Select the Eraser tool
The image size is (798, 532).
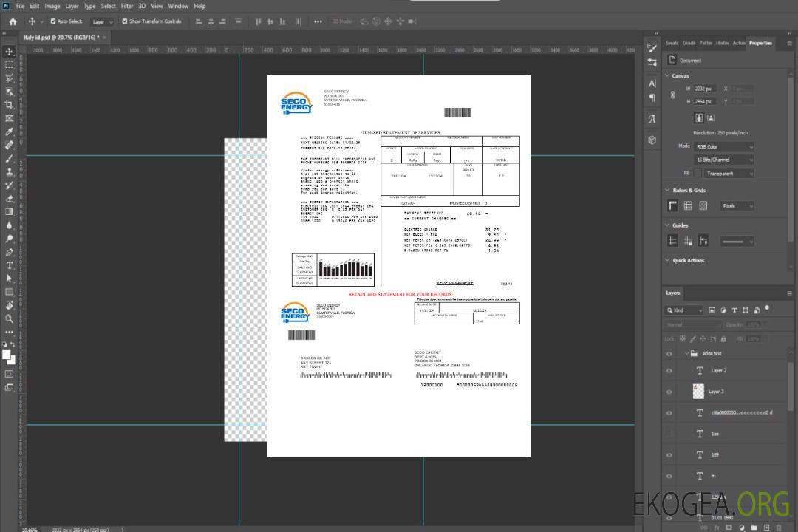(x=10, y=198)
